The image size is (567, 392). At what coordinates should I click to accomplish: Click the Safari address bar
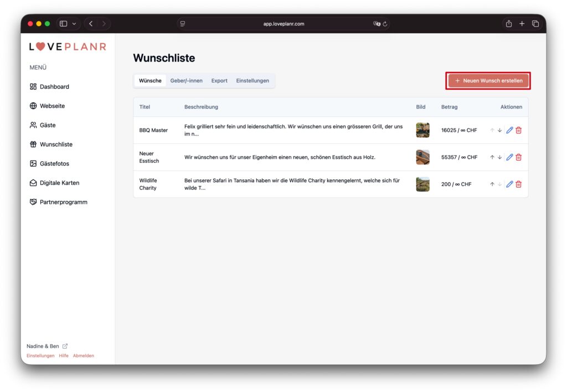coord(283,24)
